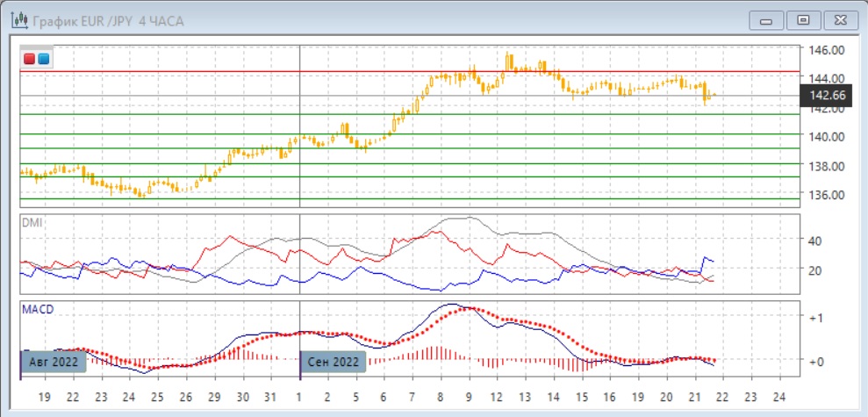Minimize the EUR/JPY chart window

[x=770, y=19]
